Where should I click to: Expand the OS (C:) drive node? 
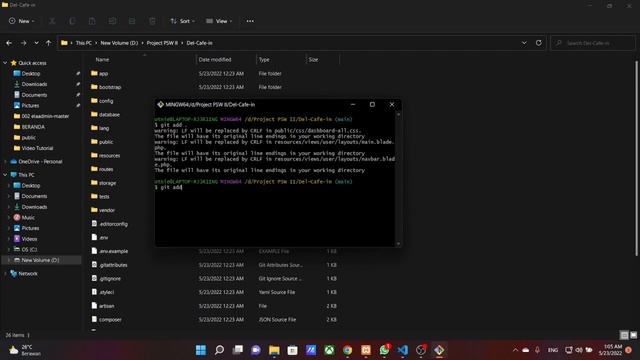pyautogui.click(x=9, y=249)
